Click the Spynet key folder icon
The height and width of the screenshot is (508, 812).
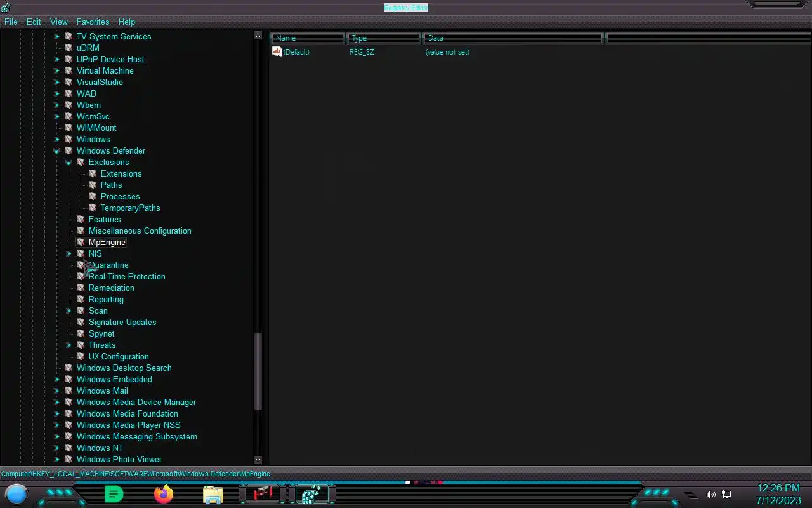point(81,333)
